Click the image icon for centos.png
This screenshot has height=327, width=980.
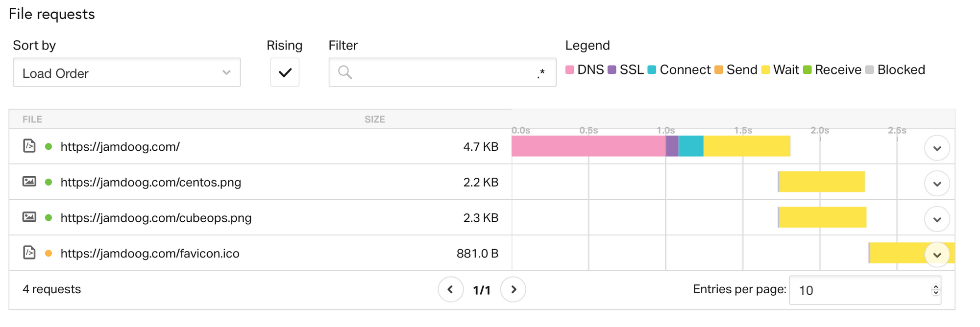pos(29,182)
